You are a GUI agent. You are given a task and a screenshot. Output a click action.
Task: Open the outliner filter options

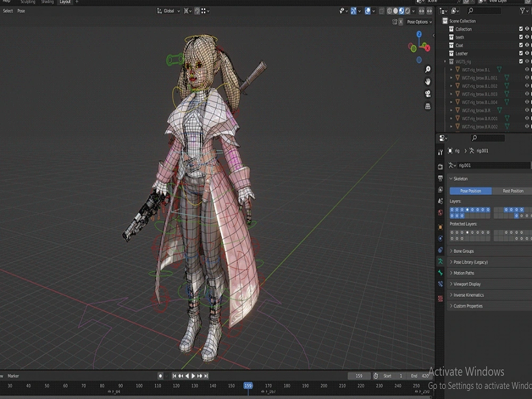click(x=523, y=10)
